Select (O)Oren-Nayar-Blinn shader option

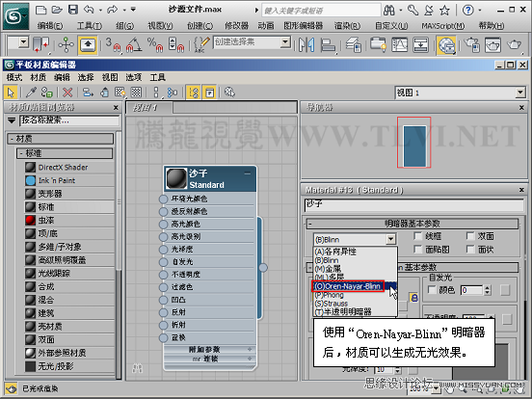(x=355, y=286)
